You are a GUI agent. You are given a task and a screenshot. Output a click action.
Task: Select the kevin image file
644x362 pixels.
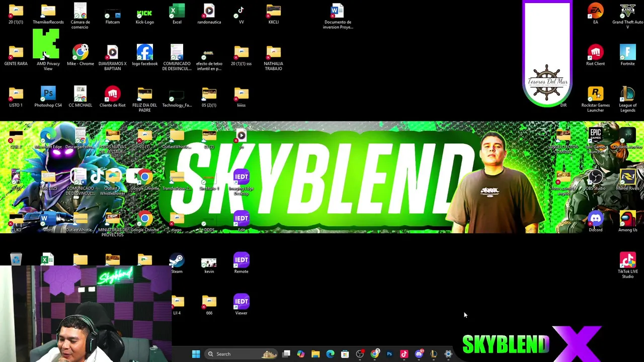[209, 263]
